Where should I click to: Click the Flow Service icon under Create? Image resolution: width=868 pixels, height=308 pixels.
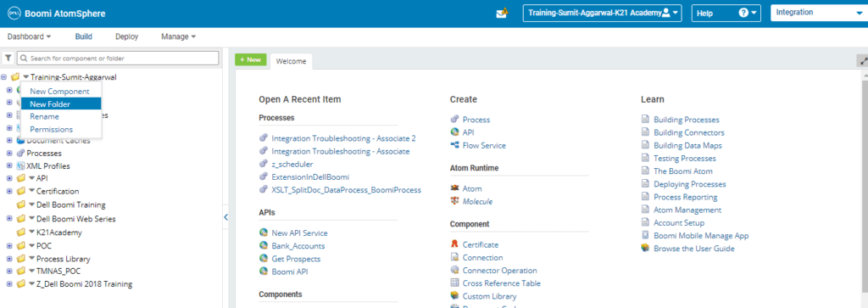(x=454, y=145)
